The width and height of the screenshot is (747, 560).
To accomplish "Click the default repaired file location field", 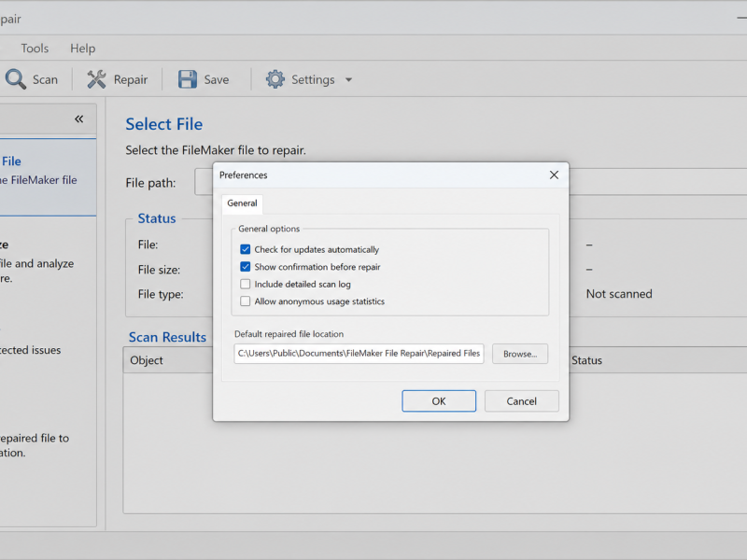I will 359,354.
